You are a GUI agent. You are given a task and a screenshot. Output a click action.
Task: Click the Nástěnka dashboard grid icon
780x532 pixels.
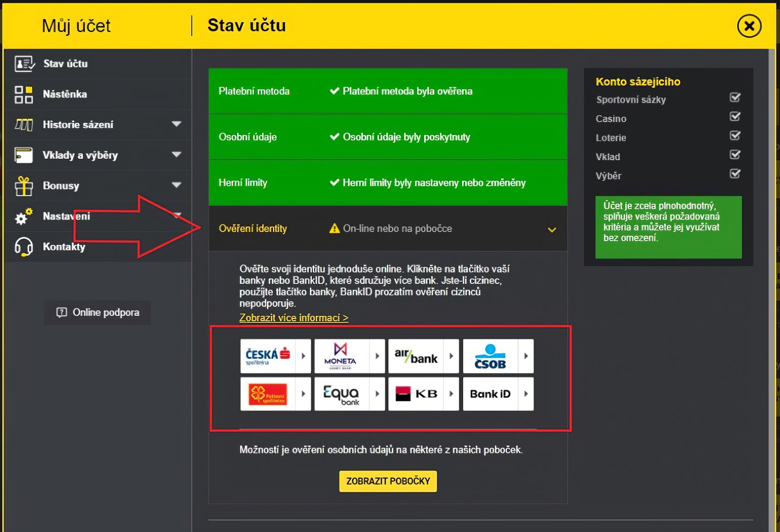24,94
